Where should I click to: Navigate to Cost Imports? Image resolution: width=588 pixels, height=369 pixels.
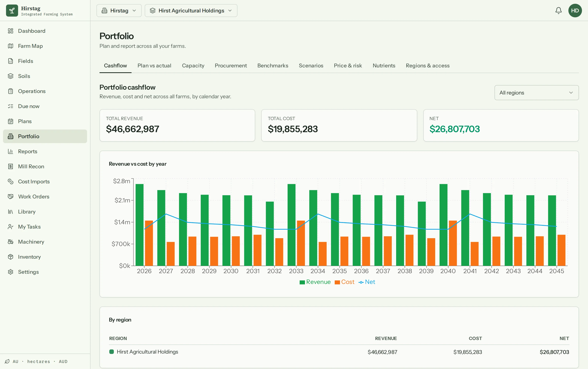point(45,181)
